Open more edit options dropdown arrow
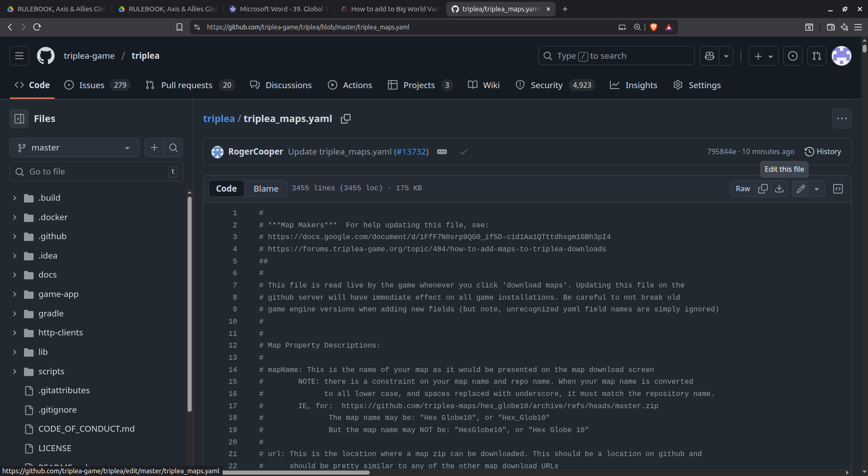The image size is (868, 476). (816, 189)
